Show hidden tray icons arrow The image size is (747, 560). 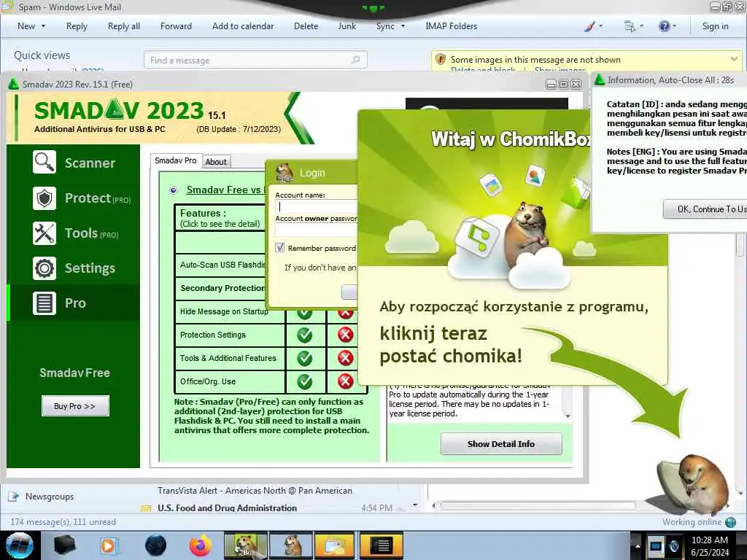coord(637,545)
